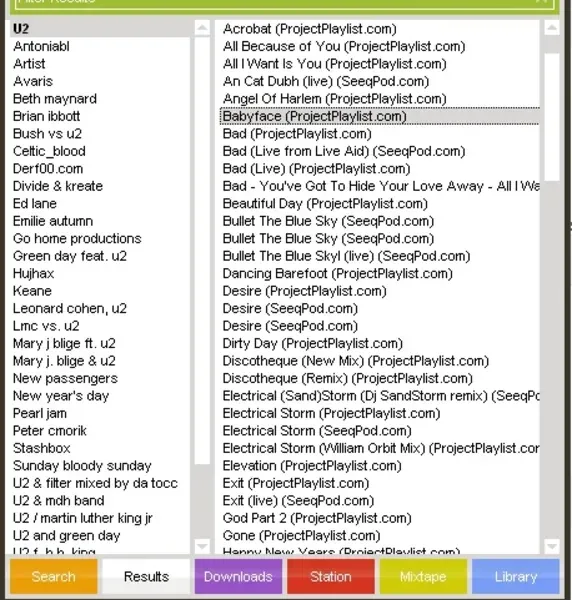
Task: Click the song list scroll-down arrow
Action: (x=552, y=546)
